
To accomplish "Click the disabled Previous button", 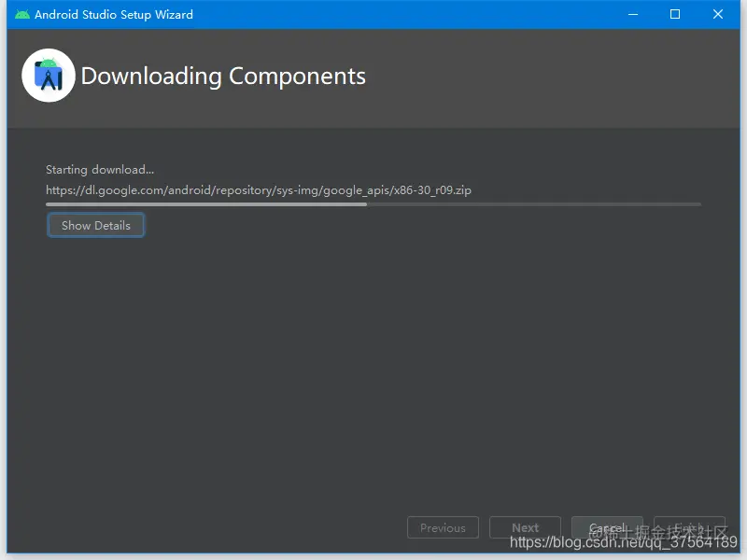I will click(x=443, y=527).
